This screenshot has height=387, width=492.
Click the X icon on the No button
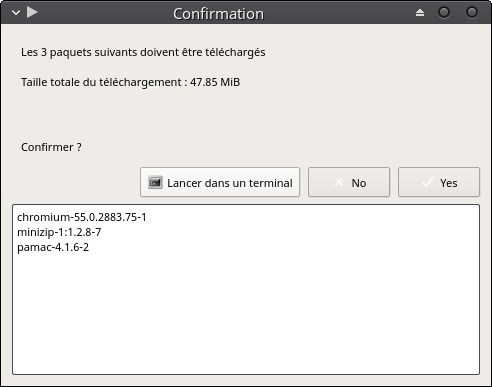pos(339,182)
